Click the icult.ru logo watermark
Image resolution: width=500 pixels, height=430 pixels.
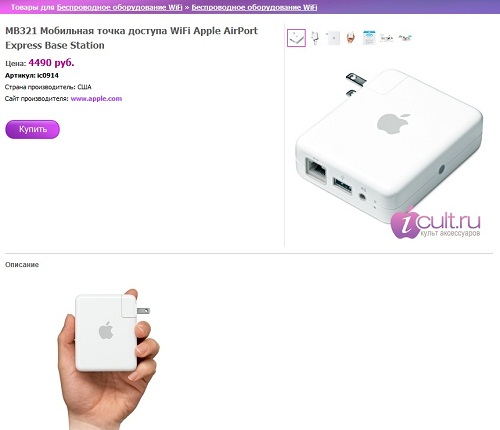436,223
